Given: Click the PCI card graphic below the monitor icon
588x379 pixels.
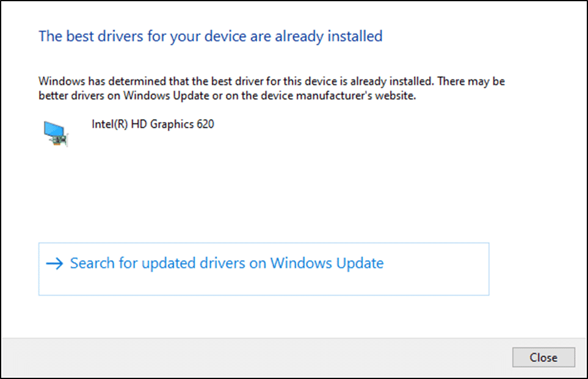Looking at the screenshot, I should pos(58,139).
